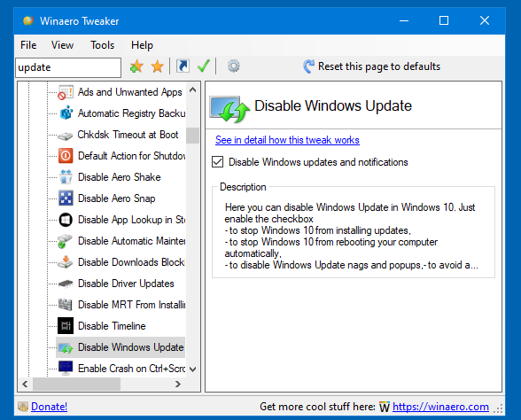521x420 pixels.
Task: Click the donate icon in status bar
Action: point(23,407)
